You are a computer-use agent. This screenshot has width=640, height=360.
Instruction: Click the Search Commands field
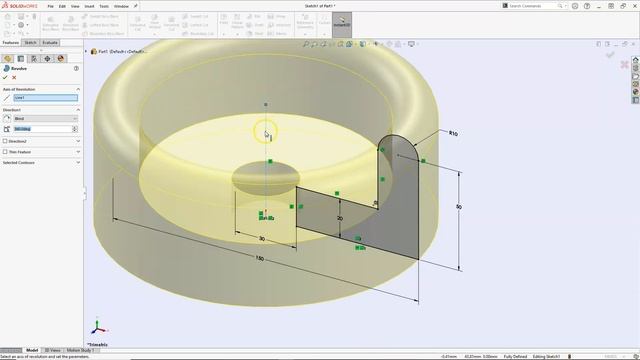pyautogui.click(x=533, y=6)
